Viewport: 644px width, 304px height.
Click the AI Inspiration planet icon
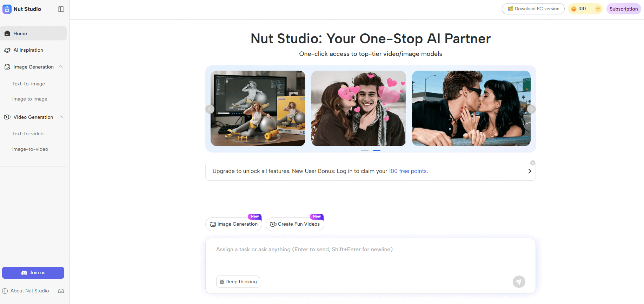point(7,50)
